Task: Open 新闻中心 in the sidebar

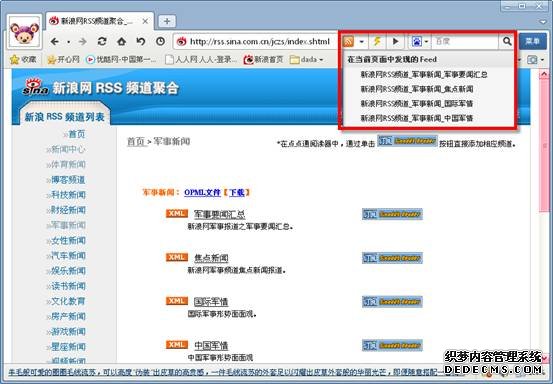Action: coord(68,149)
